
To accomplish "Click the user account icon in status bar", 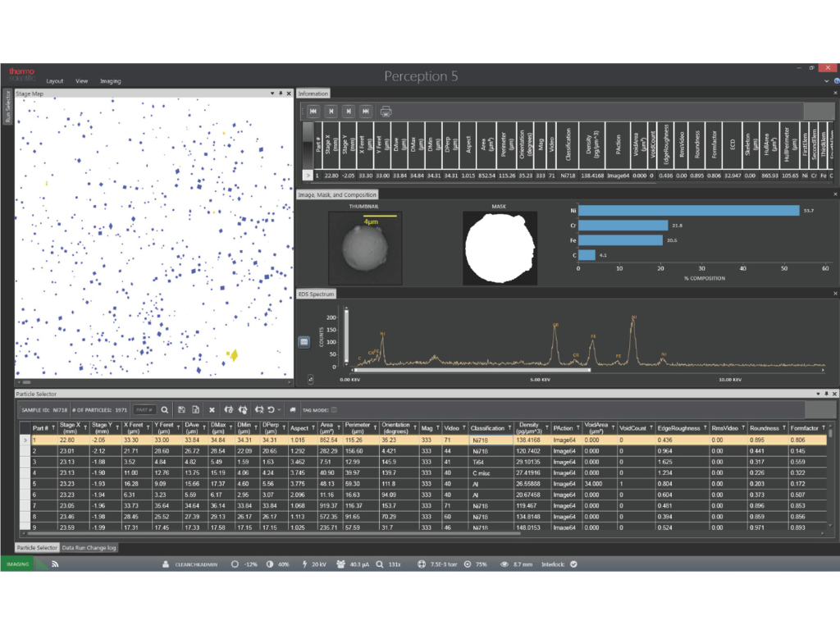I will (166, 564).
